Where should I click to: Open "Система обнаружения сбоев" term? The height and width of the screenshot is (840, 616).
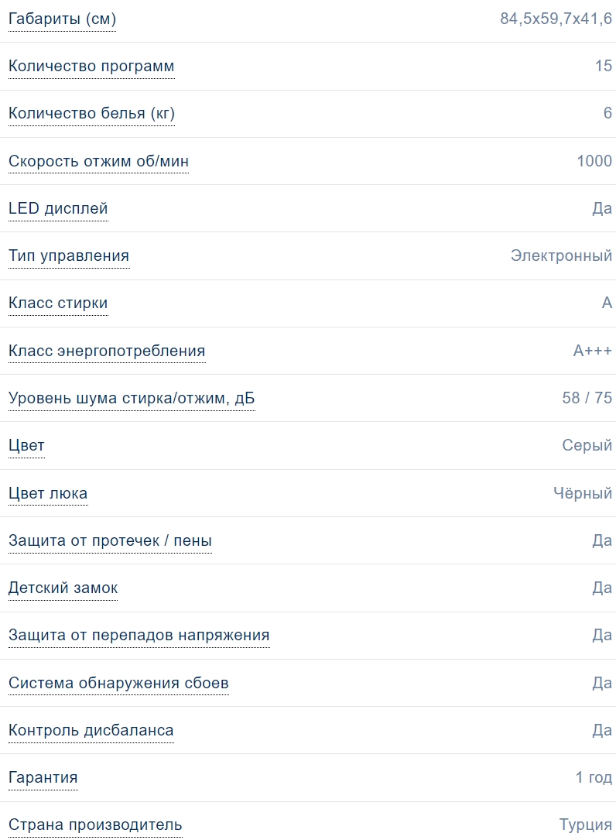coord(118,684)
